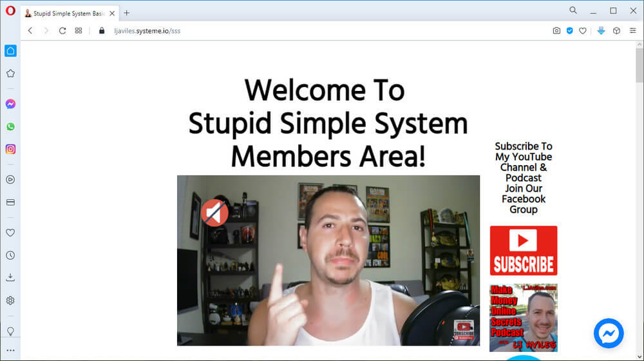
Task: Open the download arrow extension
Action: 601,31
